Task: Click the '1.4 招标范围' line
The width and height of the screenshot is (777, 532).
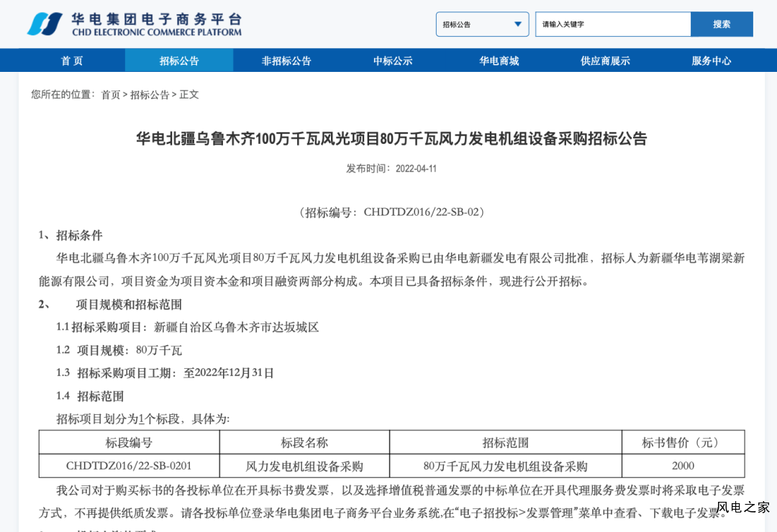Action: 90,396
